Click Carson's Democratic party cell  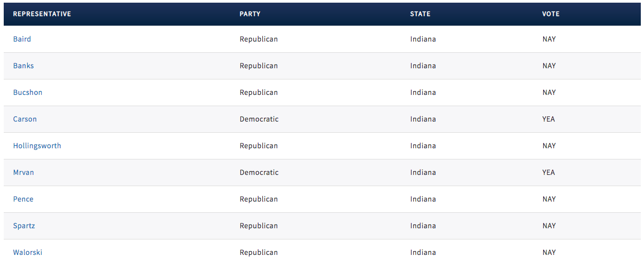(259, 119)
